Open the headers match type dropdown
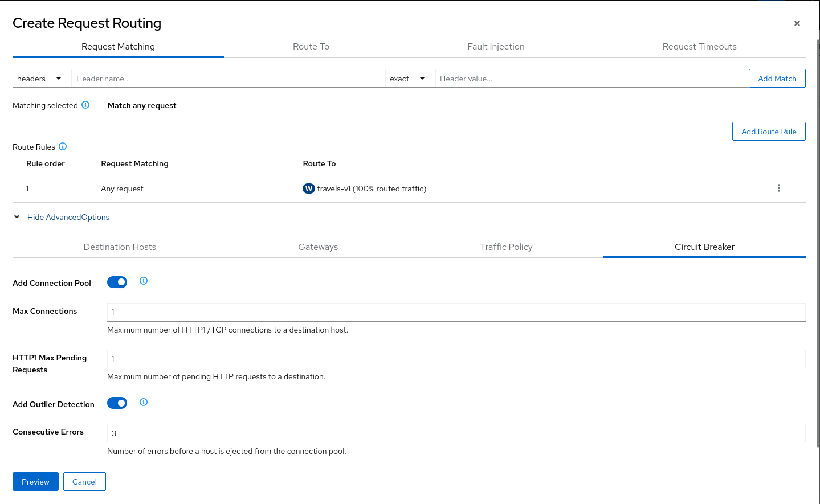 pos(39,79)
